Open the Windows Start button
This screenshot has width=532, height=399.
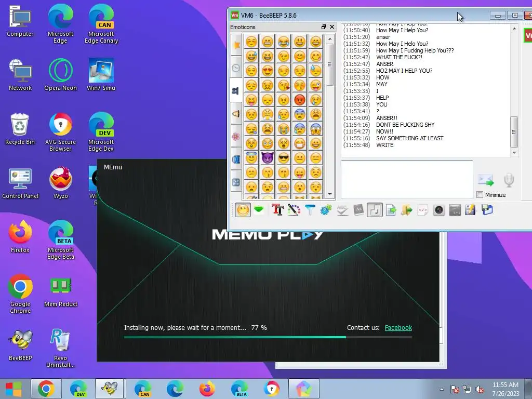point(14,389)
